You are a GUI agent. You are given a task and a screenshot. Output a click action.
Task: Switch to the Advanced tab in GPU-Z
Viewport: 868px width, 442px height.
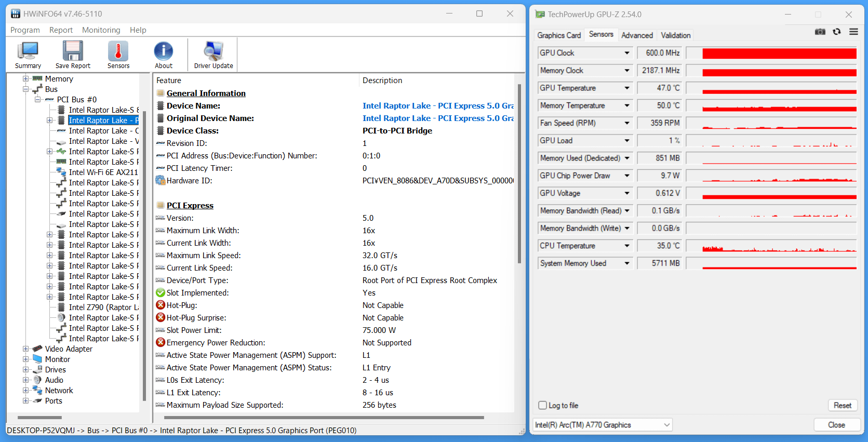coord(637,35)
